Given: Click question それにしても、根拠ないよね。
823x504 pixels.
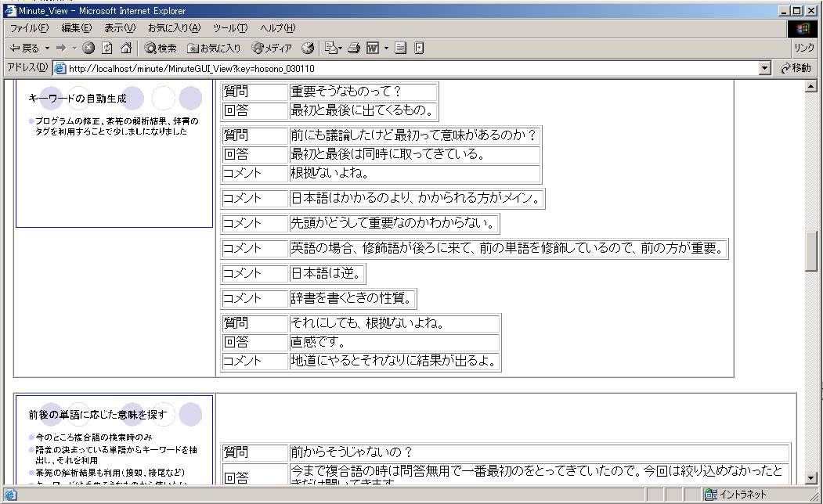Looking at the screenshot, I should pyautogui.click(x=368, y=323).
